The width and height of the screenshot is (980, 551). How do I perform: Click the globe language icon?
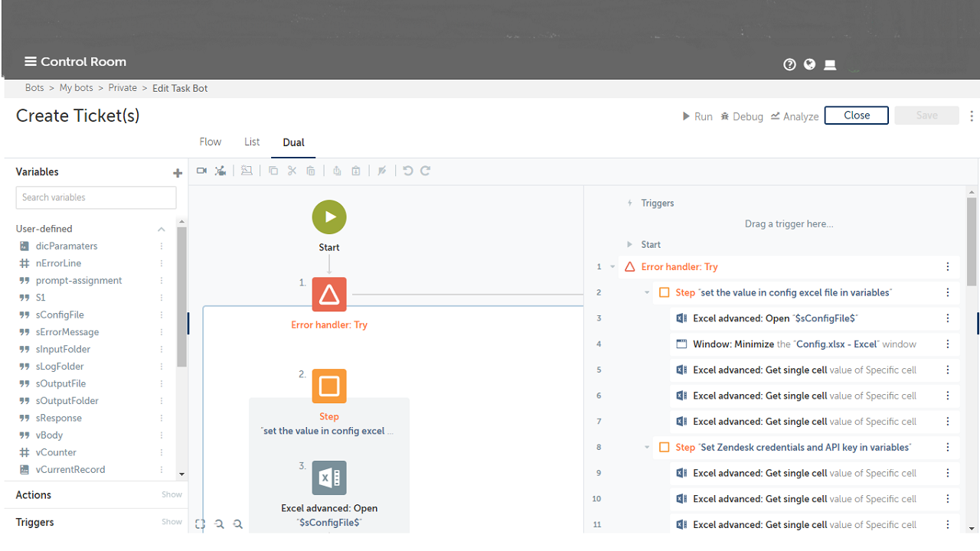[x=809, y=64]
